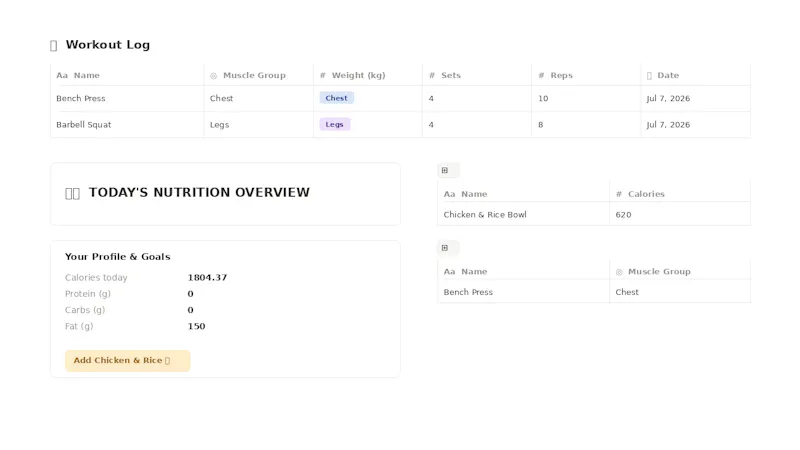
Task: Click the Legs muscle group text cell
Action: [x=219, y=124]
